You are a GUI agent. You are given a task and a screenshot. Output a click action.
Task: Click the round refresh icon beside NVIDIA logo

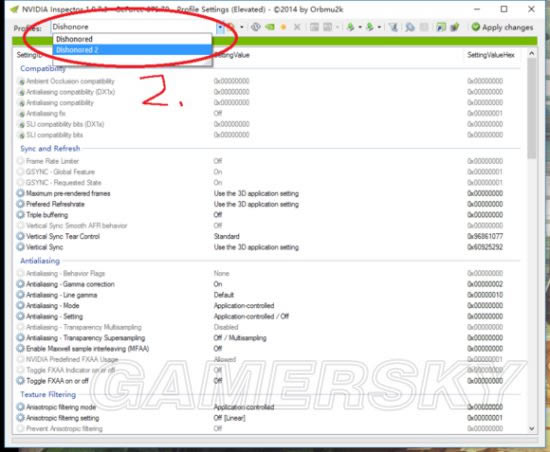[x=256, y=27]
